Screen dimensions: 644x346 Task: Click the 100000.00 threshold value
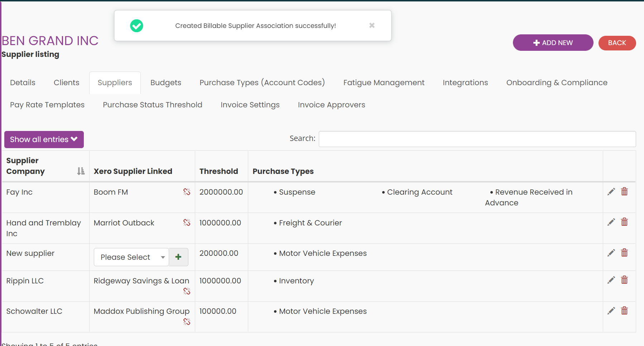pyautogui.click(x=218, y=311)
